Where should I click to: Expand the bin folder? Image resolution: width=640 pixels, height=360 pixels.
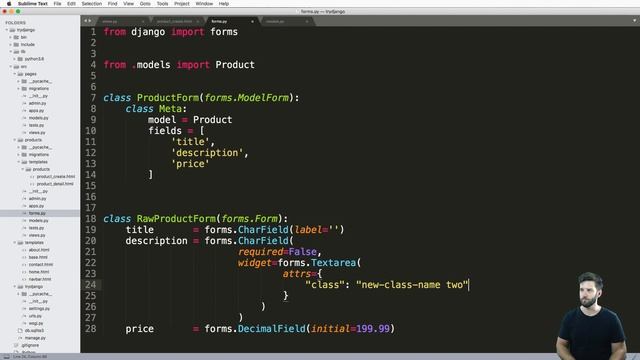click(11, 38)
